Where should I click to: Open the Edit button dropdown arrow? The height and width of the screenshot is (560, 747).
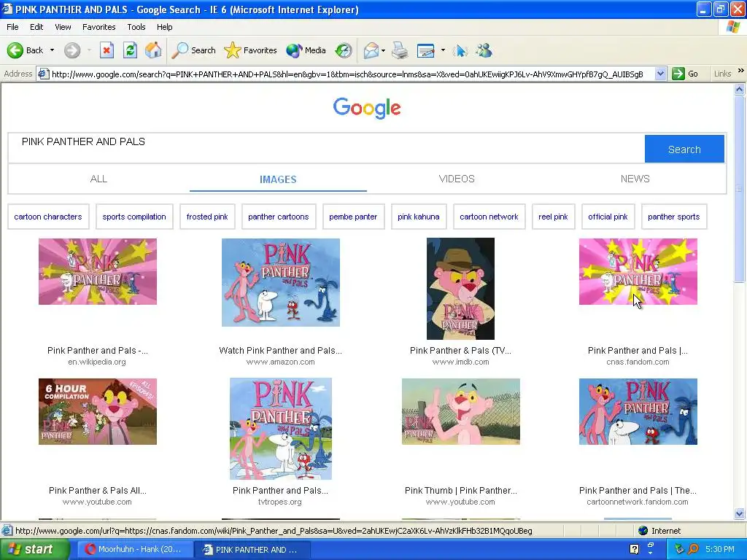443,50
